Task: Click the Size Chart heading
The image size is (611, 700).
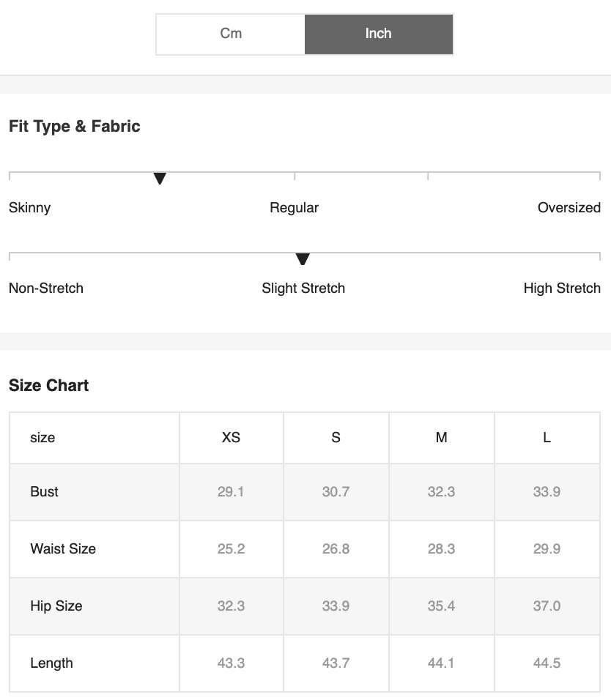Action: 48,385
